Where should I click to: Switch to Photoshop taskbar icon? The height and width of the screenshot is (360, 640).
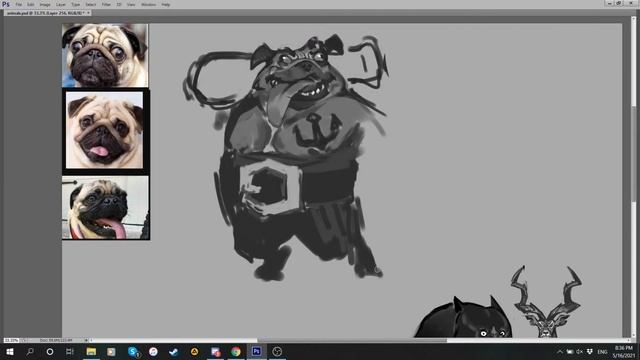[x=256, y=351]
